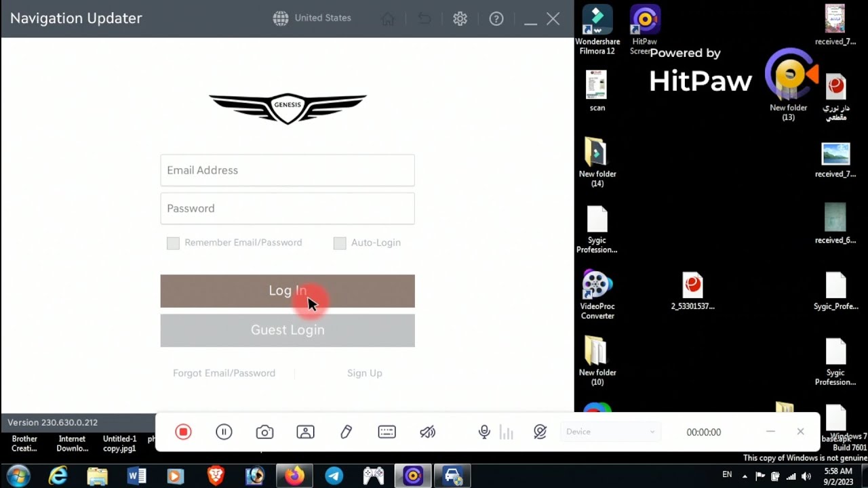Open Microsoft Word from taskbar
The image size is (868, 488).
point(136,476)
